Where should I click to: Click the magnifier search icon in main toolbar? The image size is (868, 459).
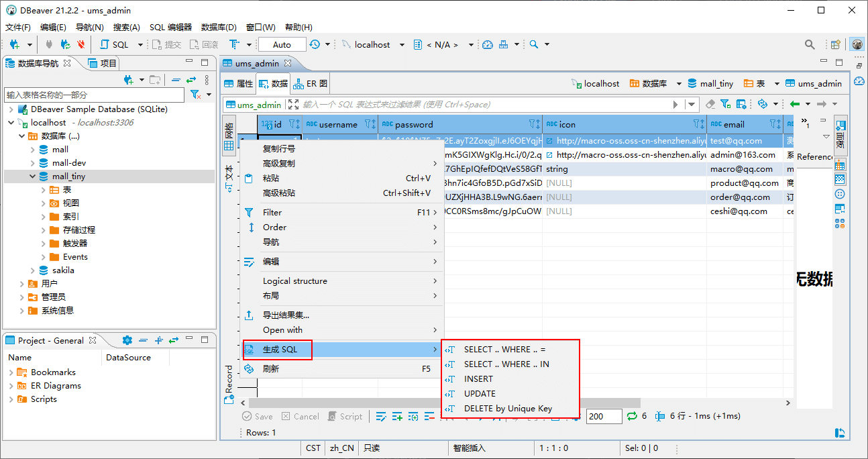coord(534,44)
